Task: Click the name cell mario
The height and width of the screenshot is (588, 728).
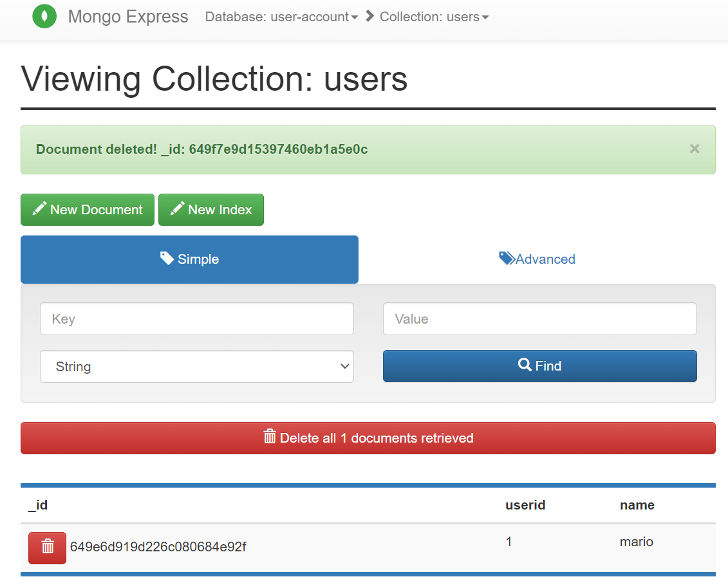Action: pyautogui.click(x=636, y=542)
